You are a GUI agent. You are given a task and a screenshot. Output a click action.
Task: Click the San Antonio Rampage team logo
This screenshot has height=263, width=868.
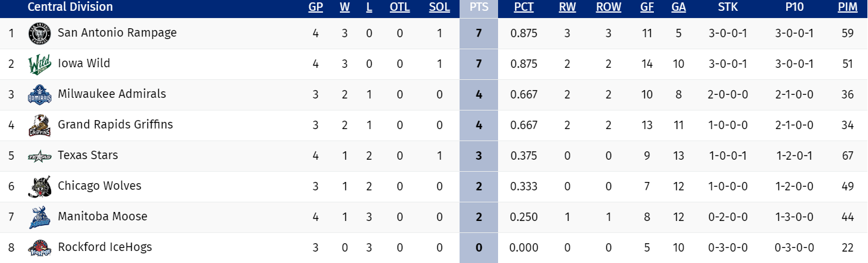[x=40, y=34]
